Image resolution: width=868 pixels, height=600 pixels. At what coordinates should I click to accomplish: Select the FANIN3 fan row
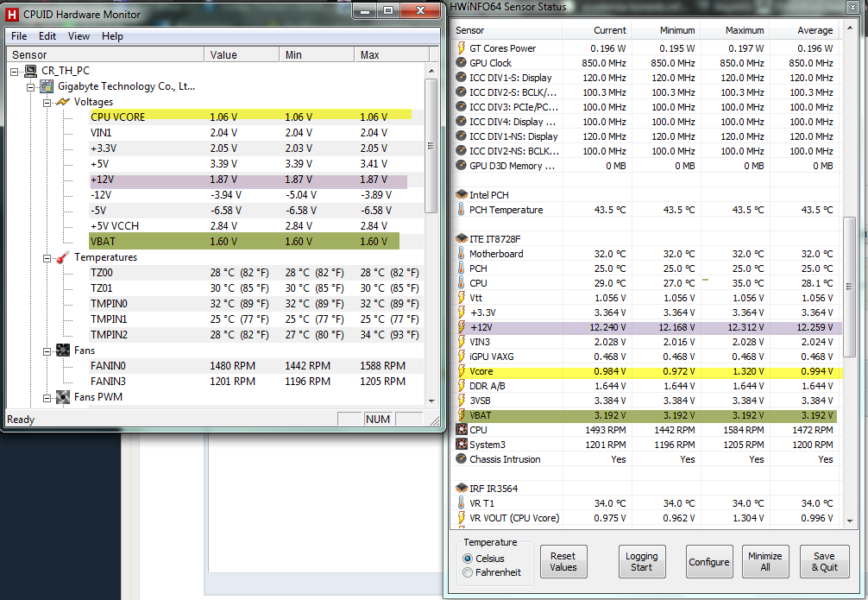[255, 382]
